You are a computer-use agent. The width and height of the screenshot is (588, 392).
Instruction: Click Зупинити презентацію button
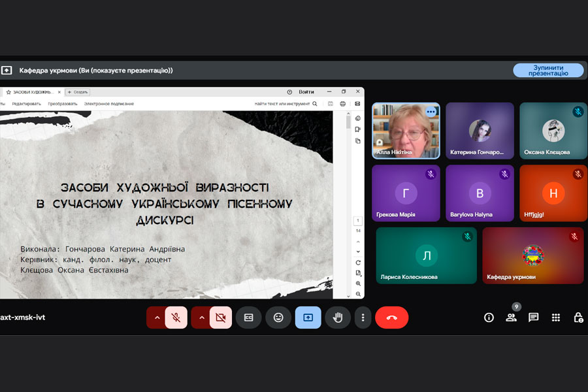pos(548,71)
